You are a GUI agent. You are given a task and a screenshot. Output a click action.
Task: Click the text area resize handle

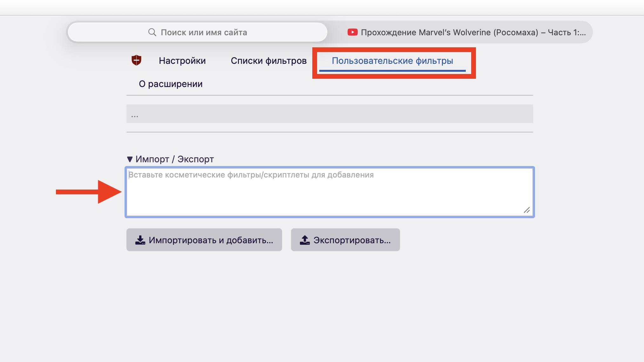(x=527, y=210)
